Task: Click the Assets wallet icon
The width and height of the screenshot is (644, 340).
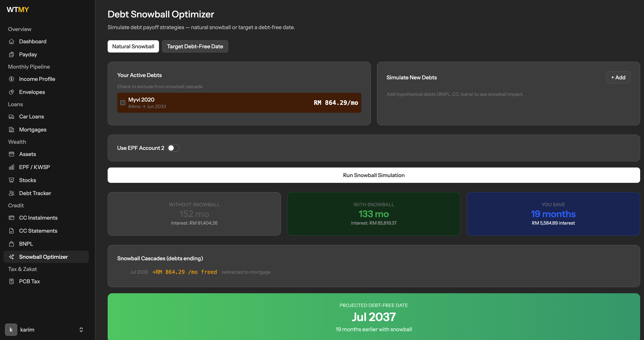Action: point(11,154)
